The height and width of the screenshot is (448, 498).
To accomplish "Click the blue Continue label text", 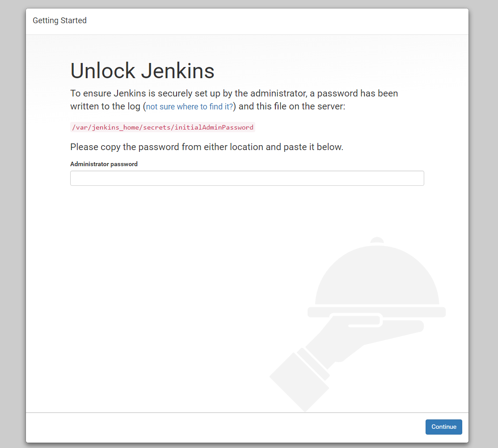I will click(x=443, y=427).
